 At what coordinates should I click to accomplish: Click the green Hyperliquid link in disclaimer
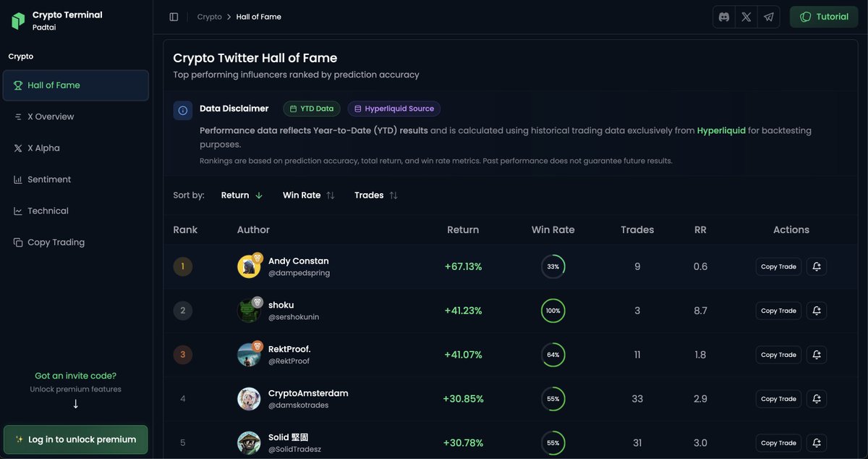pyautogui.click(x=721, y=131)
